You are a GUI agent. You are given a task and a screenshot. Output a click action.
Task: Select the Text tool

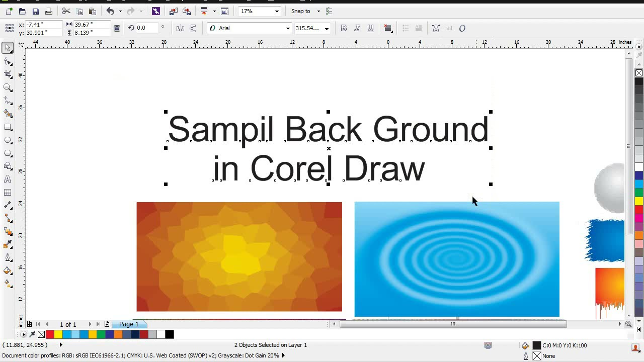click(x=8, y=179)
